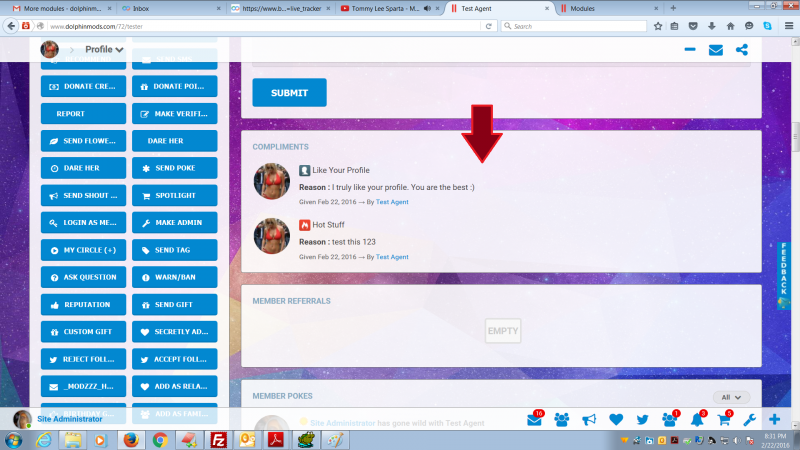The width and height of the screenshot is (800, 450).
Task: Expand the Profile dropdown menu
Action: tap(104, 49)
